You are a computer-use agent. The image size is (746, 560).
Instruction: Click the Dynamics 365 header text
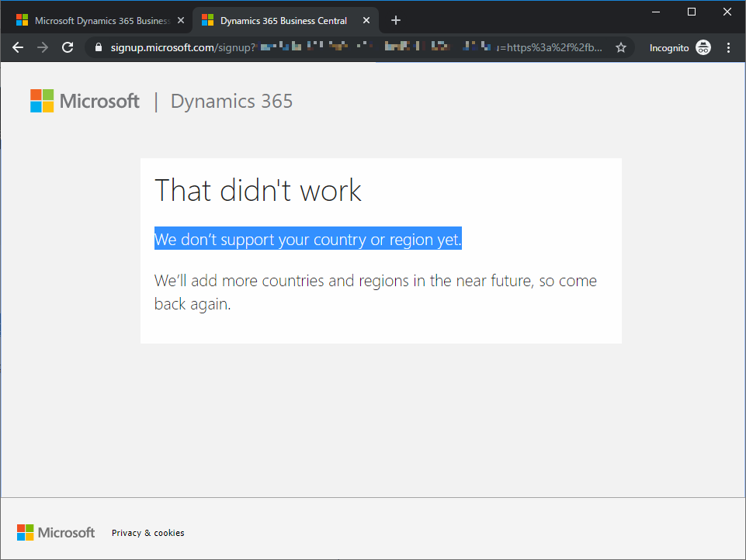pos(231,101)
